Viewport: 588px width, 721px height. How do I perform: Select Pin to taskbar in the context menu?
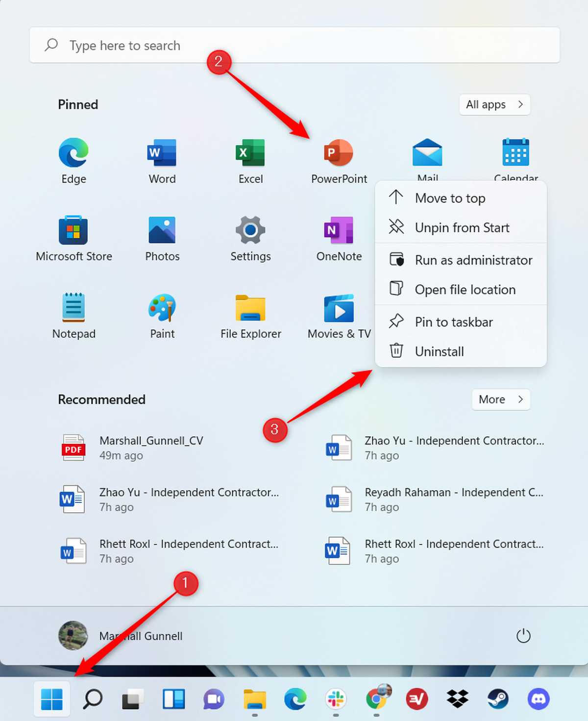click(453, 322)
